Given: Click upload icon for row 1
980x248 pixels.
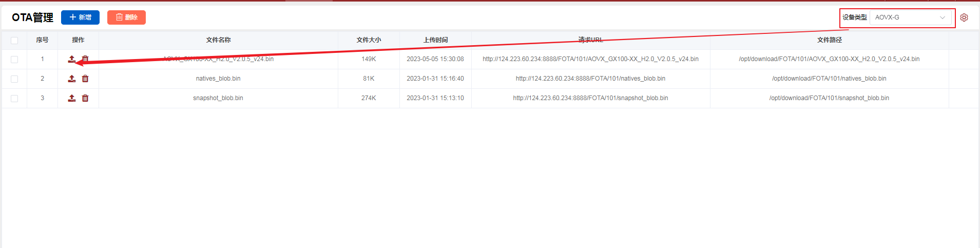Looking at the screenshot, I should pyautogui.click(x=72, y=59).
